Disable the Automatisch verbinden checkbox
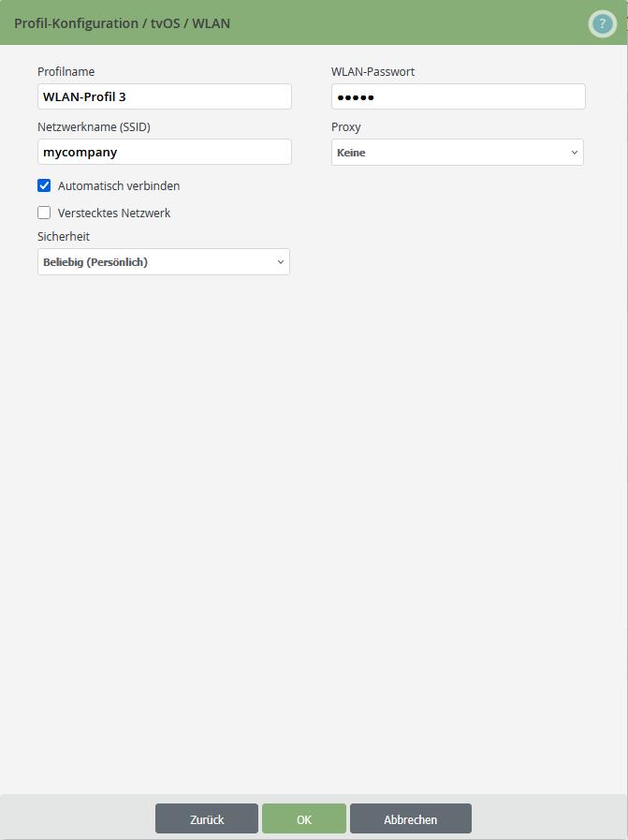 coord(44,185)
